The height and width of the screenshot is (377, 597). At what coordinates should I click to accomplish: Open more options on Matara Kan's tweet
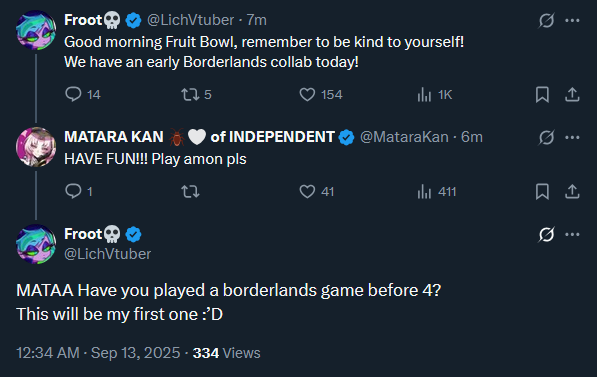coord(572,137)
